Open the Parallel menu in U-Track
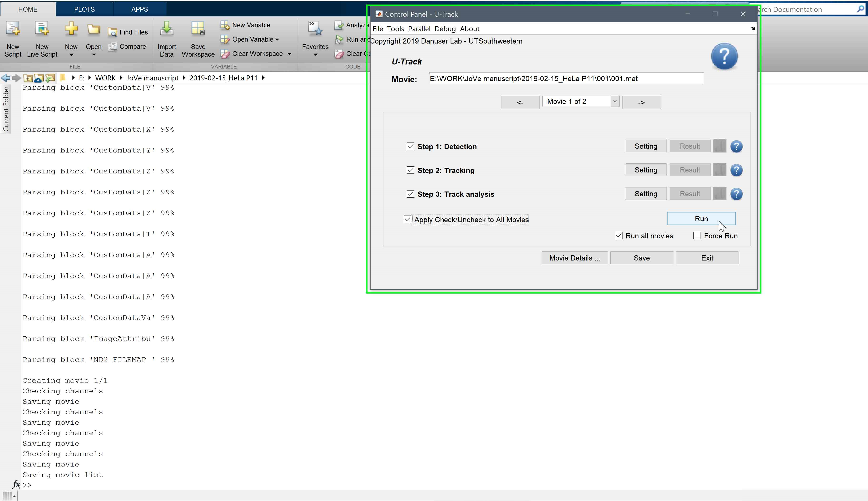Screen dimensions: 868x501 (419, 29)
